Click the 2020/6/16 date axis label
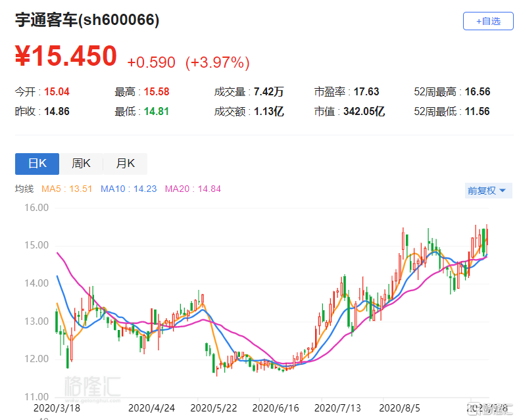The width and height of the screenshot is (517, 420). point(276,408)
